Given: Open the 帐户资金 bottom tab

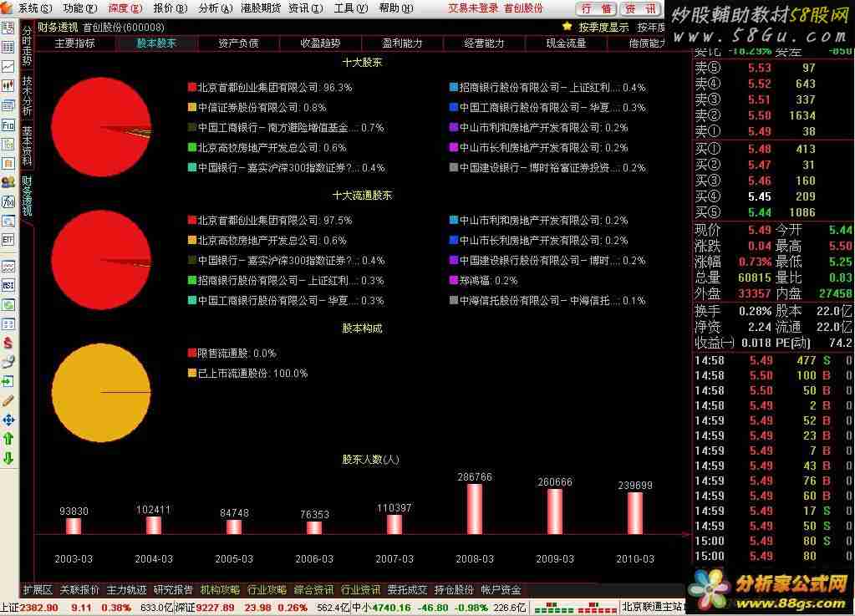Looking at the screenshot, I should (x=501, y=590).
